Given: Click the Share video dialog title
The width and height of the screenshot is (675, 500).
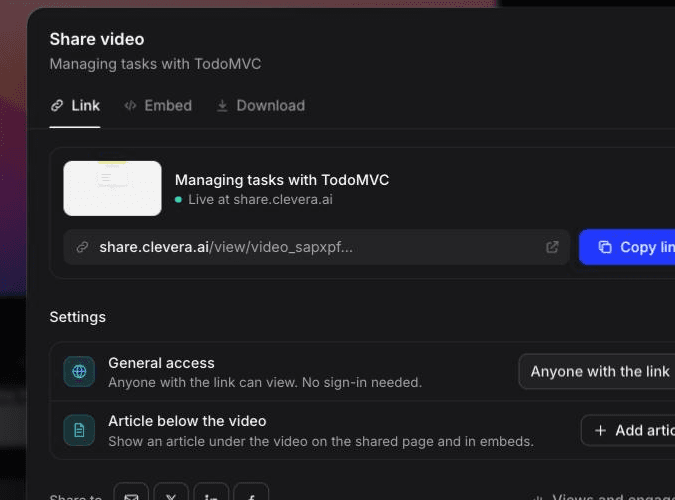Looking at the screenshot, I should click(x=97, y=39).
